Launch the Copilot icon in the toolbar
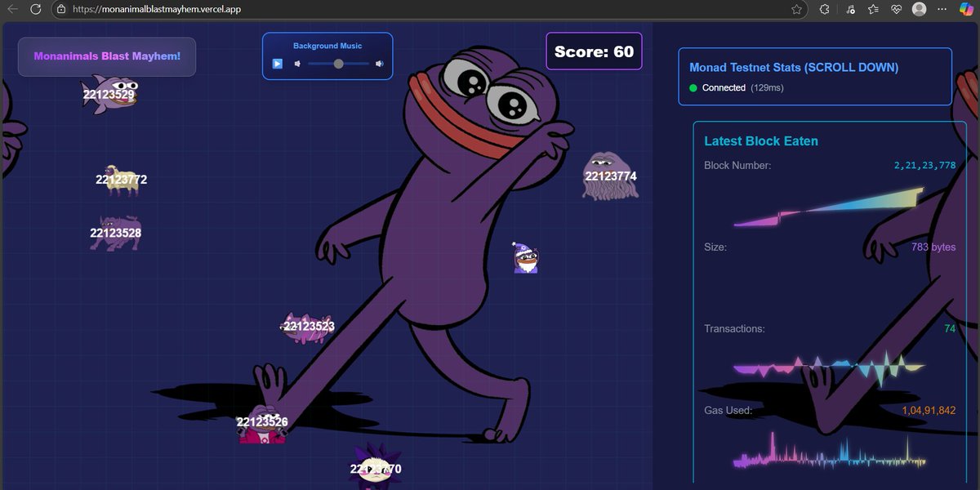This screenshot has width=980, height=490. point(966,10)
